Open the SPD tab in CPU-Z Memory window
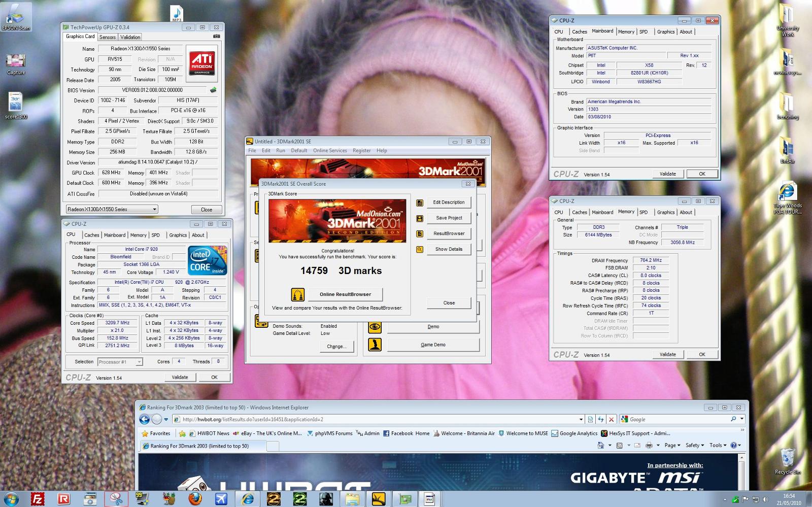This screenshot has width=812, height=507. coord(644,212)
